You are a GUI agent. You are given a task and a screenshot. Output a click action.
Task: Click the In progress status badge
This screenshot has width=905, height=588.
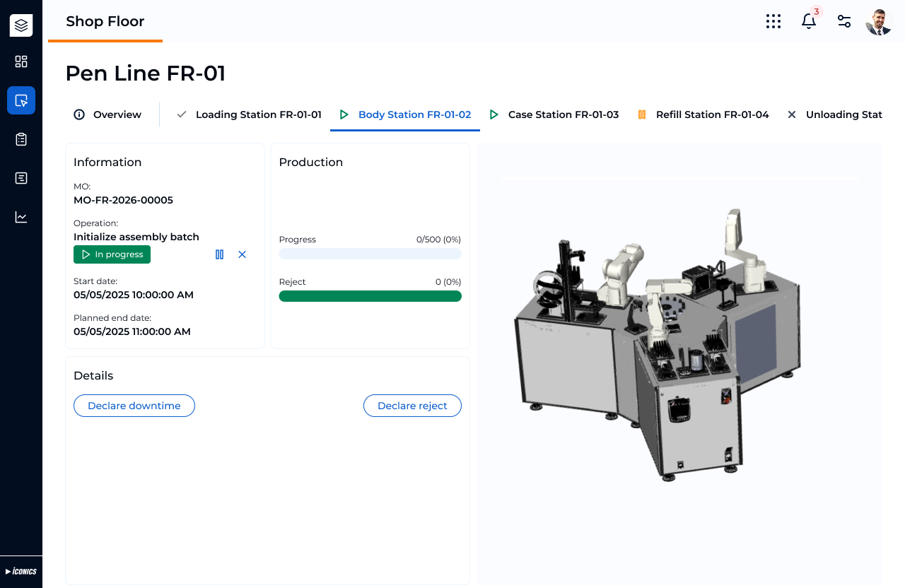[x=112, y=254]
